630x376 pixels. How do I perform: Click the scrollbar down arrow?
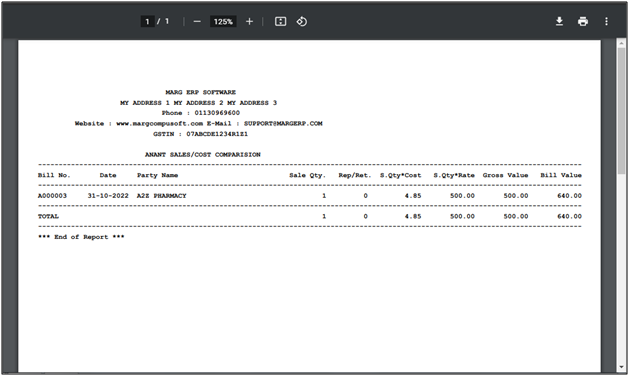[x=621, y=367]
